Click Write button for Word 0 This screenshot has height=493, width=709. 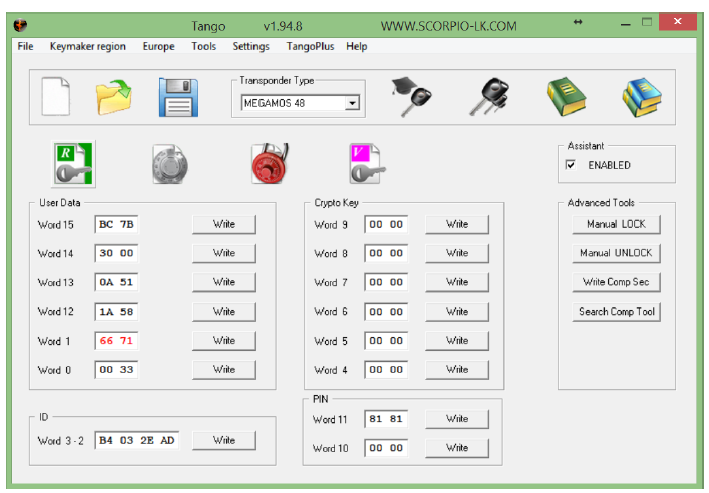coord(224,370)
